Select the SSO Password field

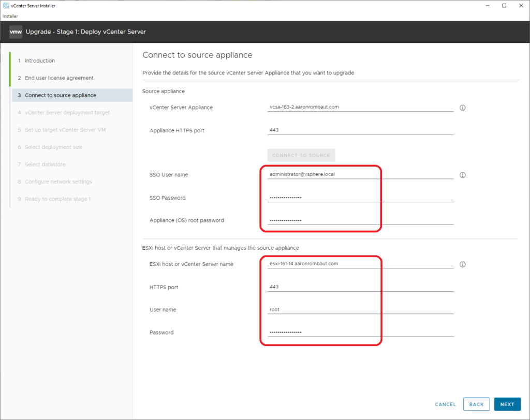pos(360,198)
